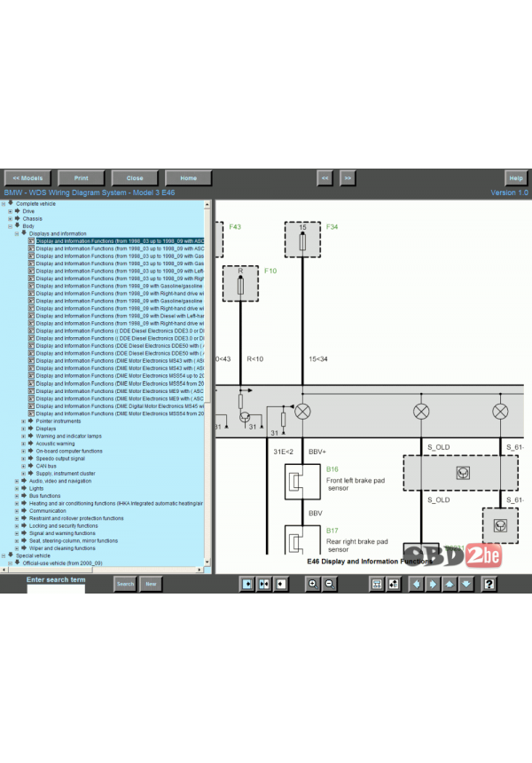This screenshot has height=763, width=532.
Task: Open the MSS54 up to 20 entry
Action: [x=120, y=376]
